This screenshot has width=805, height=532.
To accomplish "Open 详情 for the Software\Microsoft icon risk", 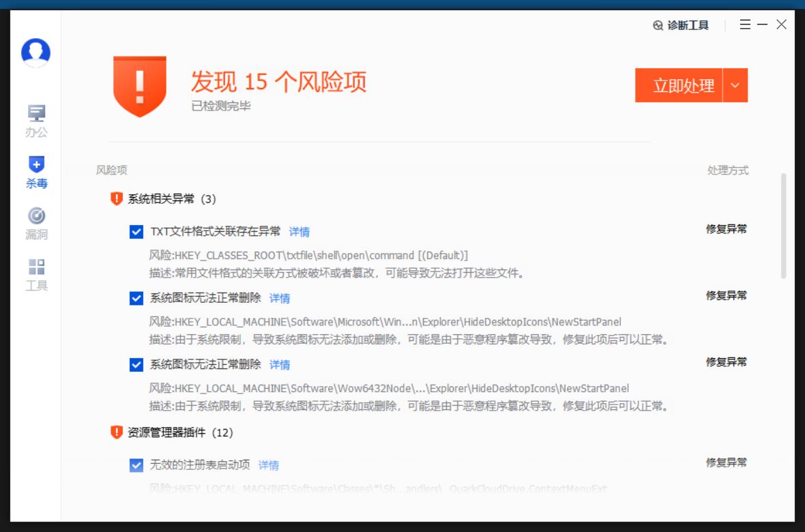I will [x=280, y=298].
